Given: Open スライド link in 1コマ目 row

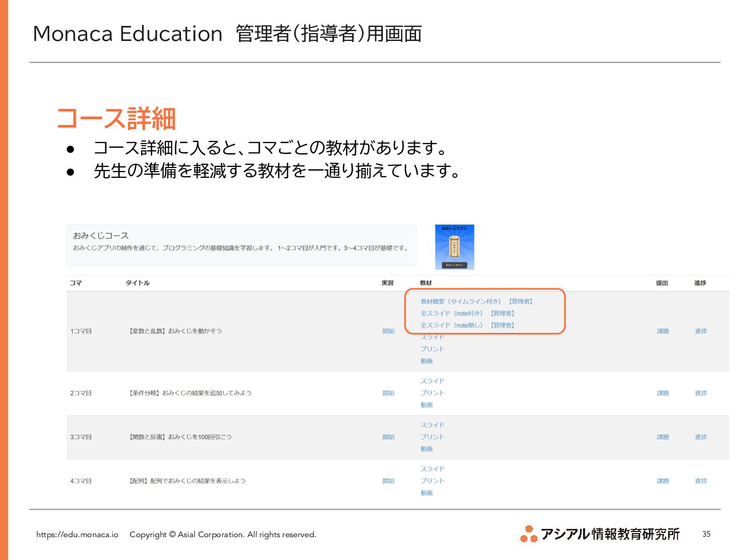Looking at the screenshot, I should coord(433,338).
